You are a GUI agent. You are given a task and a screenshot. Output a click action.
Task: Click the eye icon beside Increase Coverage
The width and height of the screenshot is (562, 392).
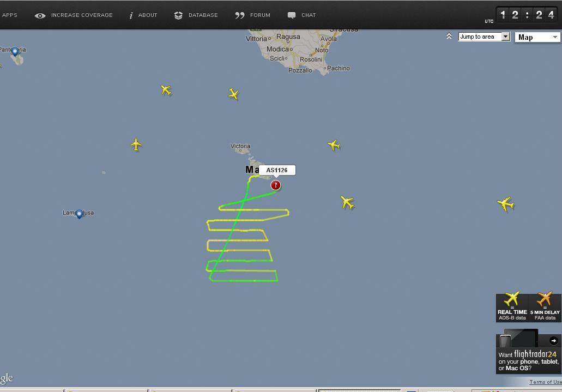[x=40, y=15]
